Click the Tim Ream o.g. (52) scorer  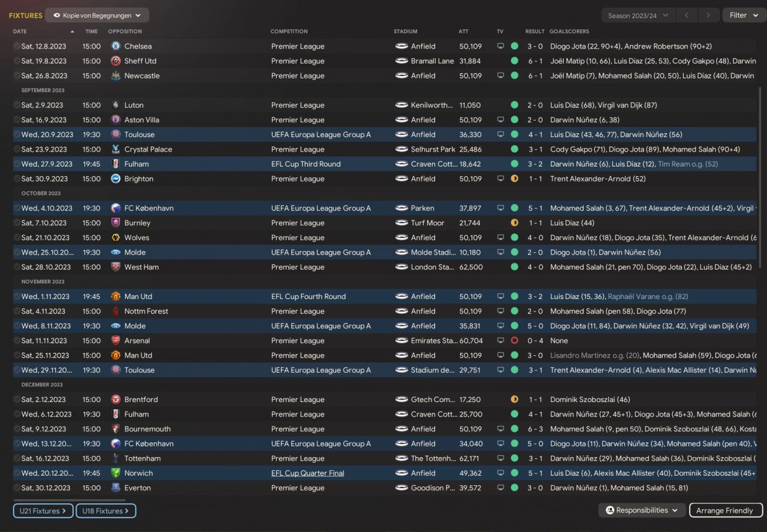point(688,164)
